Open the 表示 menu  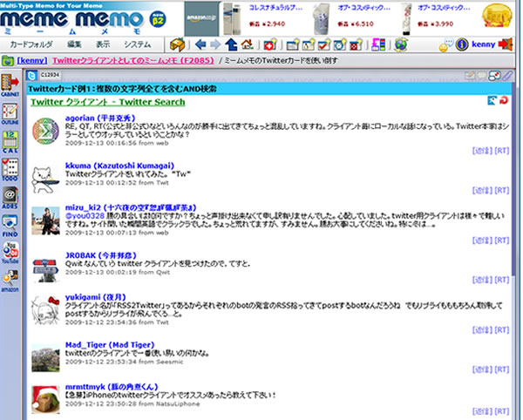click(x=103, y=44)
